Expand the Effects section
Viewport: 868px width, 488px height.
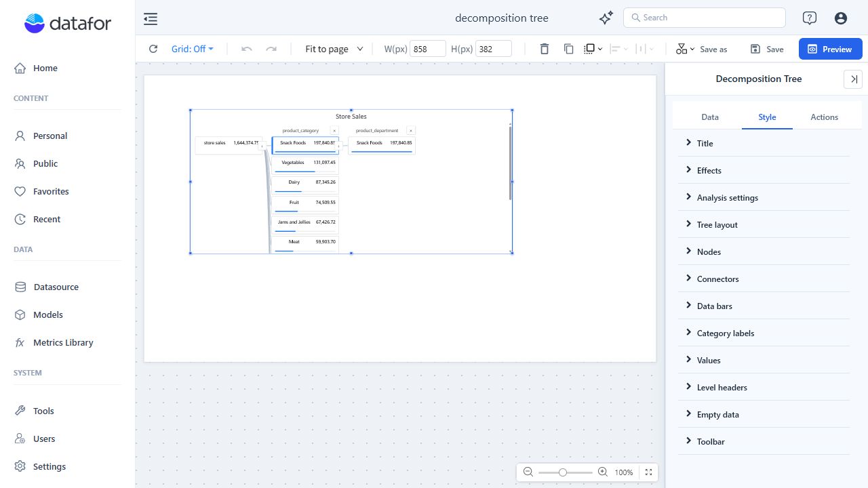(x=764, y=170)
